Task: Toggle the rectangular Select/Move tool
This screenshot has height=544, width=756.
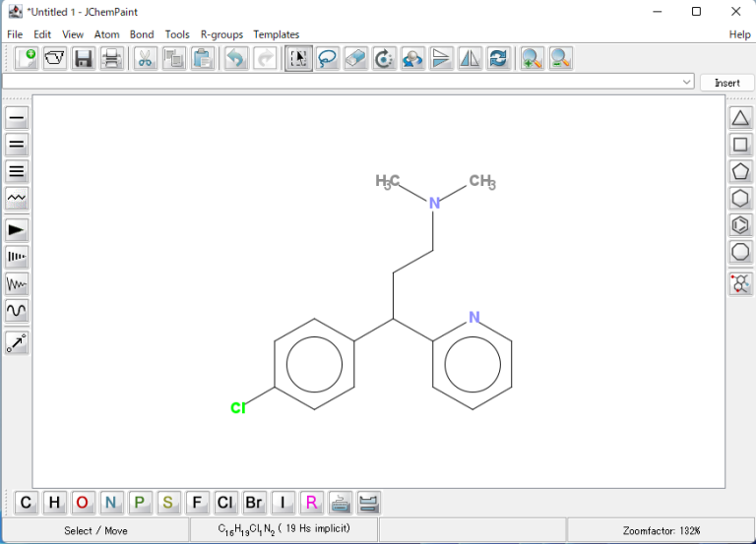Action: pos(298,59)
